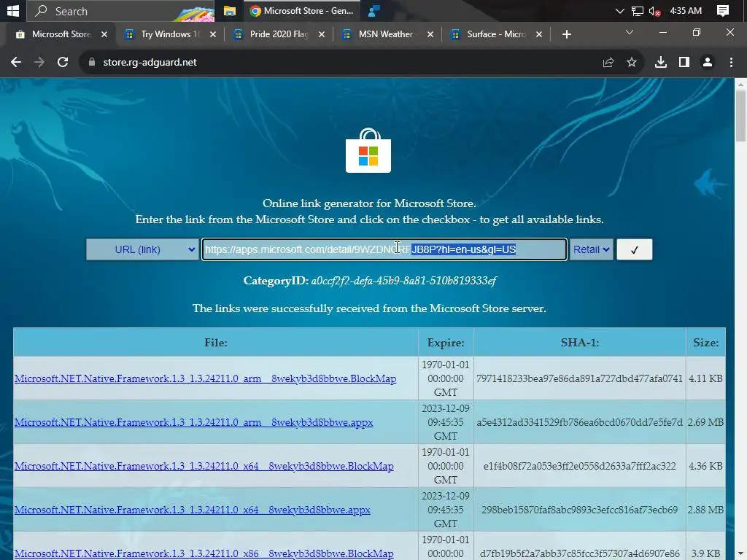Open the Retail ring dropdown

(591, 249)
